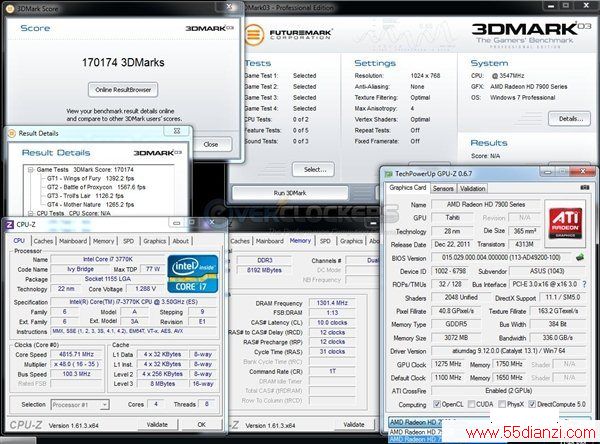
Task: Open the About tab in CPU-Z
Action: click(180, 241)
